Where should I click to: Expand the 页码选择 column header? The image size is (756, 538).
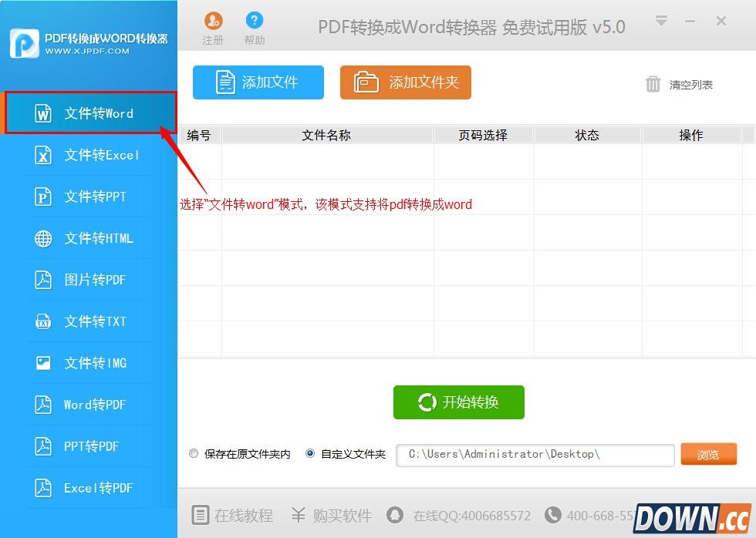pyautogui.click(x=484, y=135)
